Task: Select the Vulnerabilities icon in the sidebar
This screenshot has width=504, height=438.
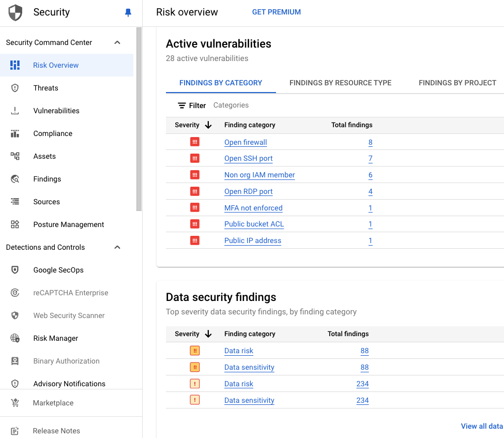Action: tap(16, 111)
